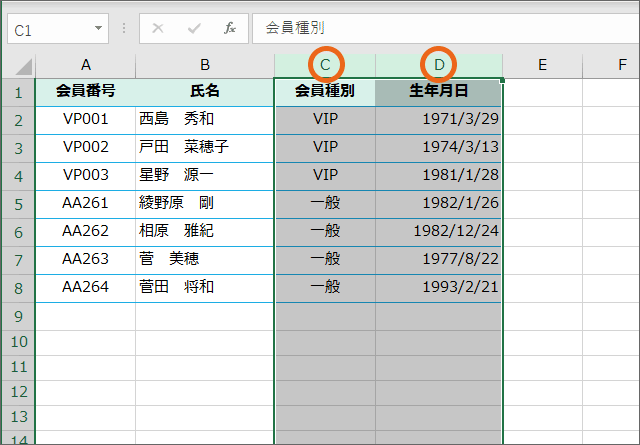Click the name cell 西島 秀和
640x445 pixels.
click(205, 121)
